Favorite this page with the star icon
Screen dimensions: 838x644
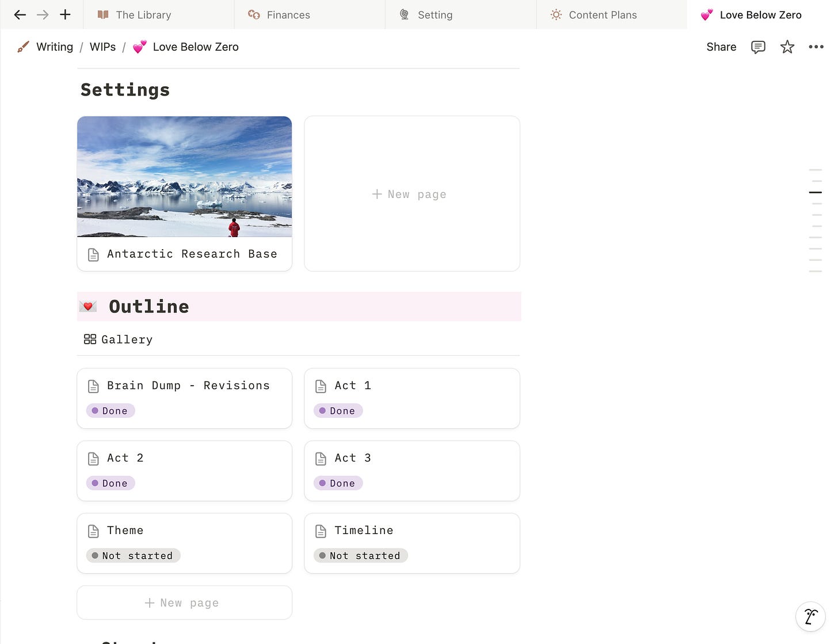click(787, 47)
